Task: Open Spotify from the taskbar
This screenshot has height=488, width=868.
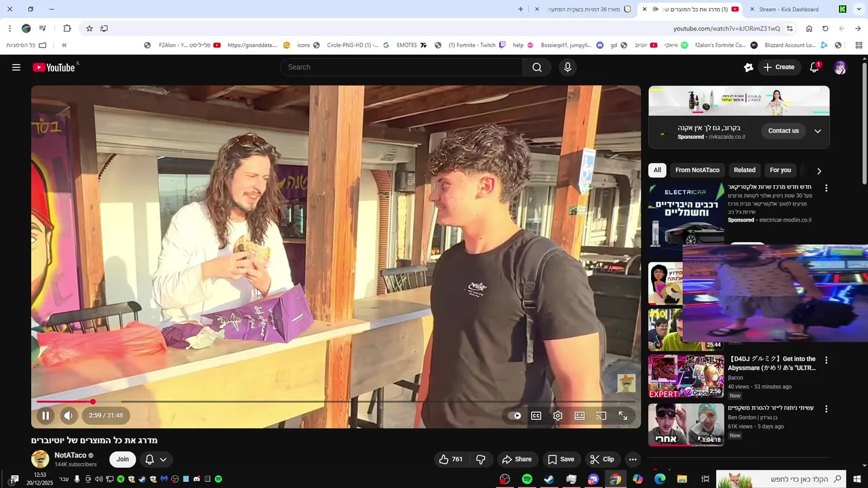Action: click(x=527, y=479)
